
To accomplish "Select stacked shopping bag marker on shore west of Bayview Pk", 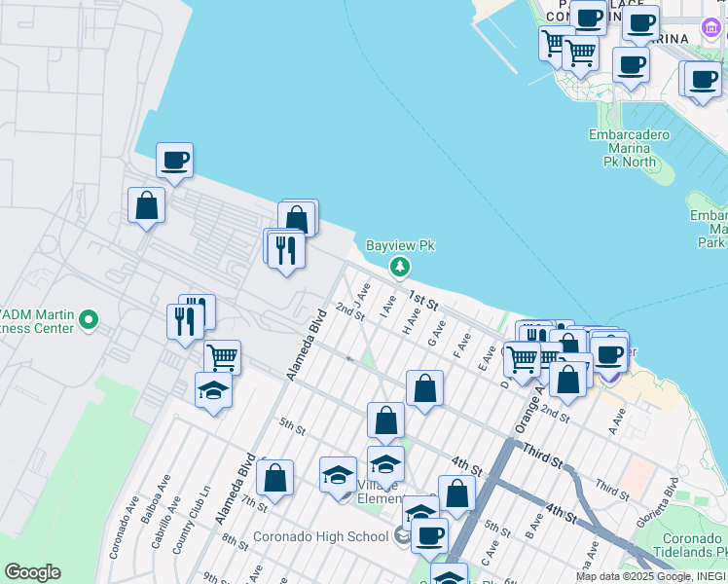I will tap(297, 218).
